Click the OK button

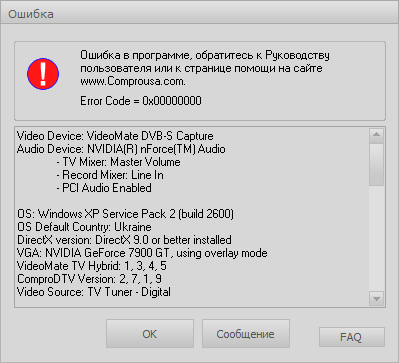[x=150, y=334]
